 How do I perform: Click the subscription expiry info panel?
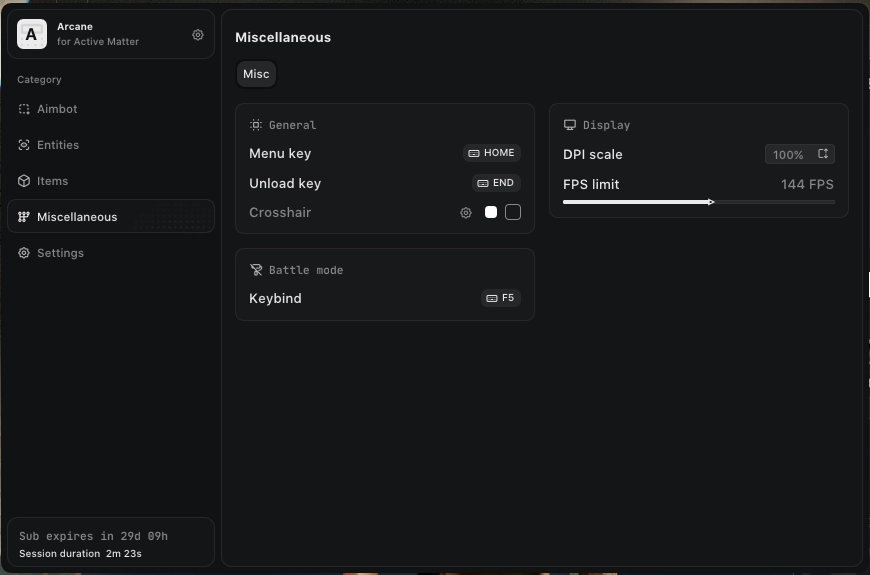tap(111, 544)
